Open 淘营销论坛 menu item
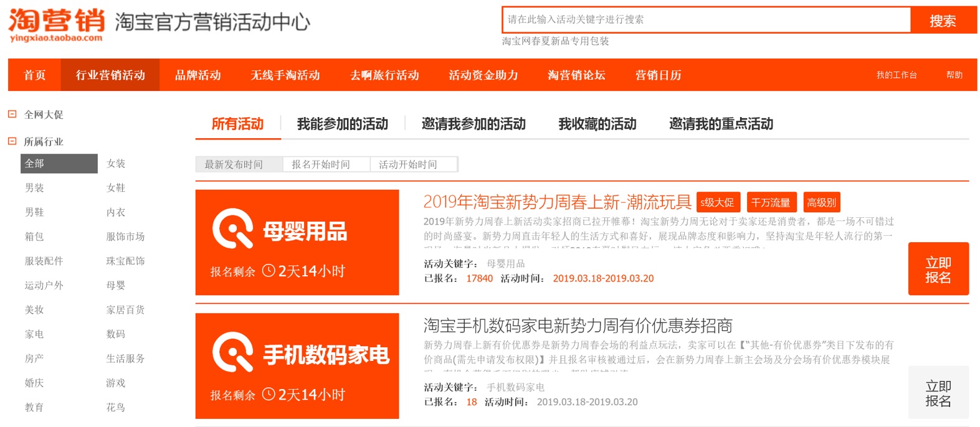 coord(576,75)
